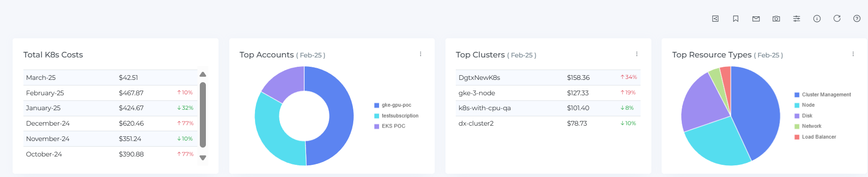Open Top Accounts three-dot menu
Viewport: 868px width, 177px height.
421,54
